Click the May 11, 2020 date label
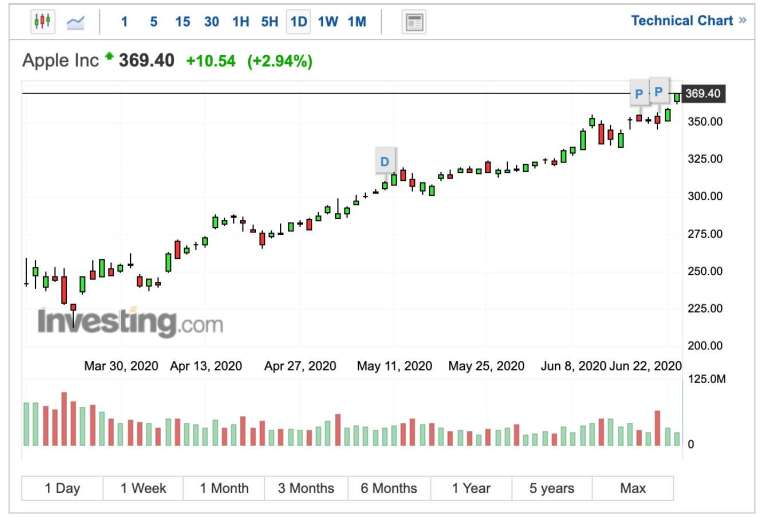 (x=395, y=365)
